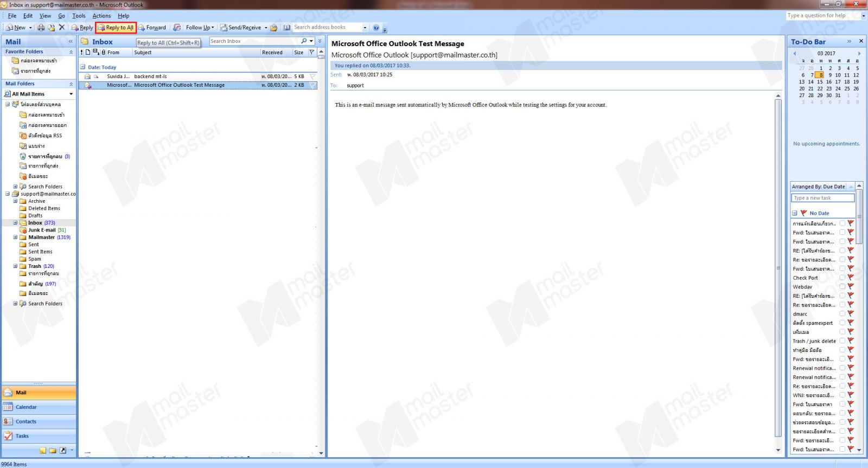
Task: Open the Tools menu
Action: (79, 16)
